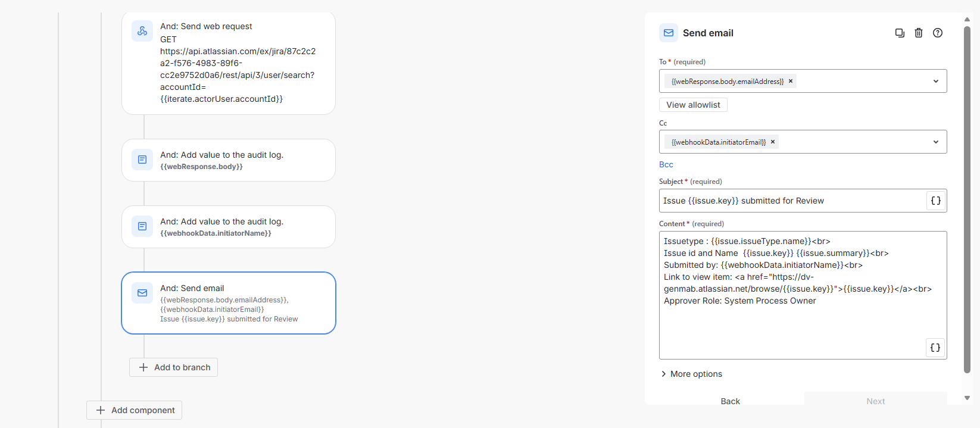Insert smart value into Subject field

(x=936, y=201)
